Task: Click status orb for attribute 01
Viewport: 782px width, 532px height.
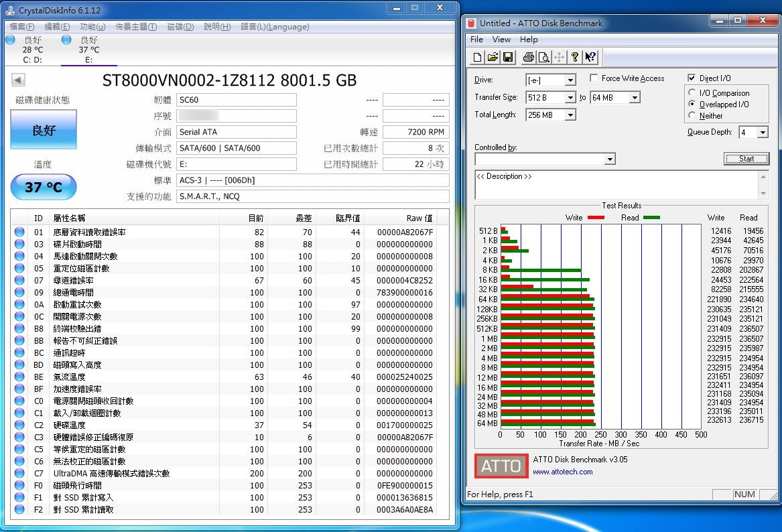Action: click(x=19, y=232)
